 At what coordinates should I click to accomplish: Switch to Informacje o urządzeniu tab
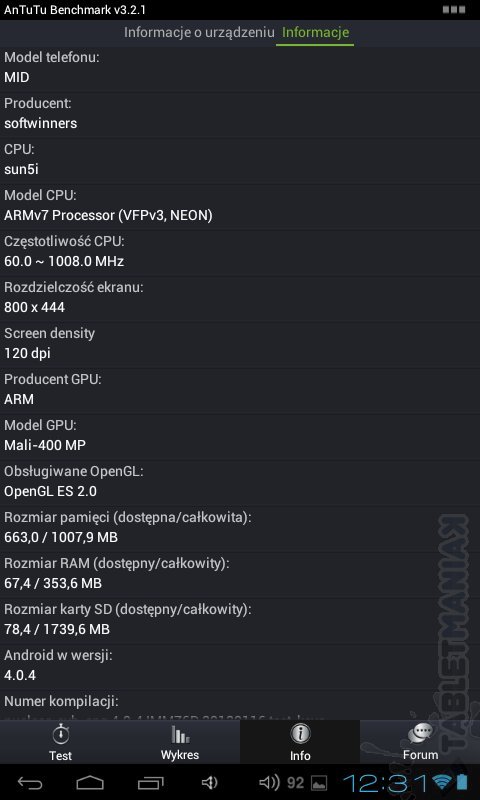click(199, 33)
